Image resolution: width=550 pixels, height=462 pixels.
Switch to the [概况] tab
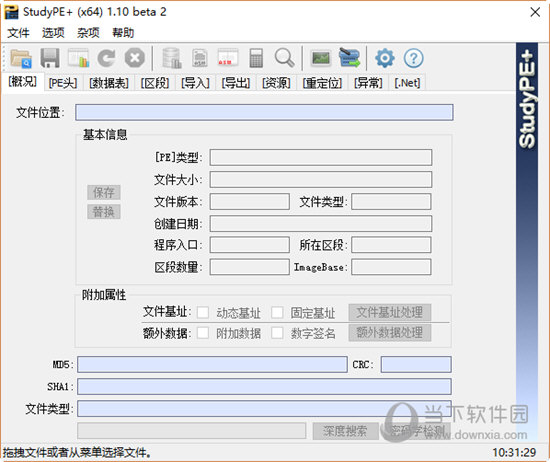pos(22,82)
